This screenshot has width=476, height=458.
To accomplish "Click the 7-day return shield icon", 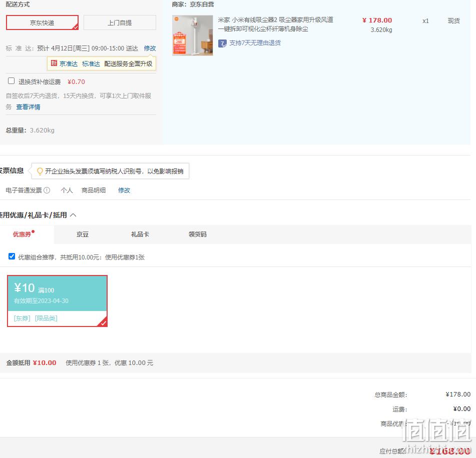I will pos(222,43).
